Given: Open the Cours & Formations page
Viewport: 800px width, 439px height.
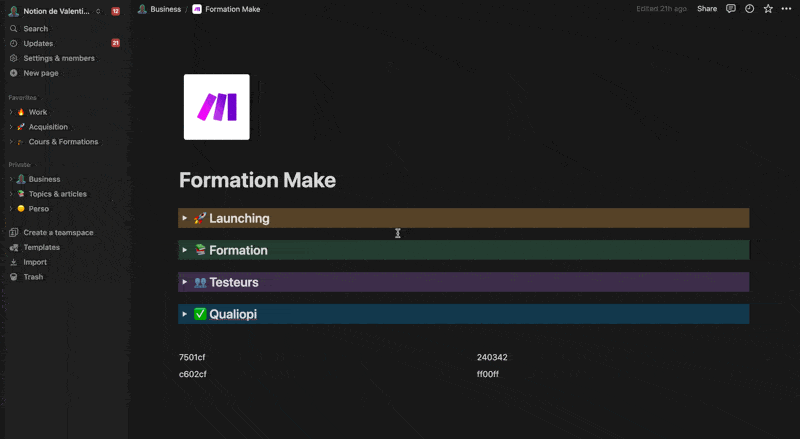Looking at the screenshot, I should click(64, 141).
